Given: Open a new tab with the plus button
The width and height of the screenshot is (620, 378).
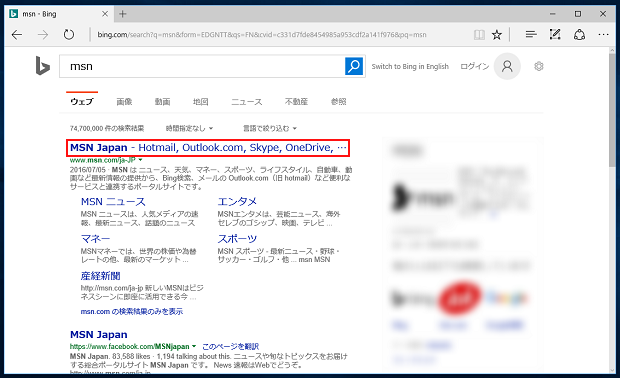Looking at the screenshot, I should coord(123,14).
